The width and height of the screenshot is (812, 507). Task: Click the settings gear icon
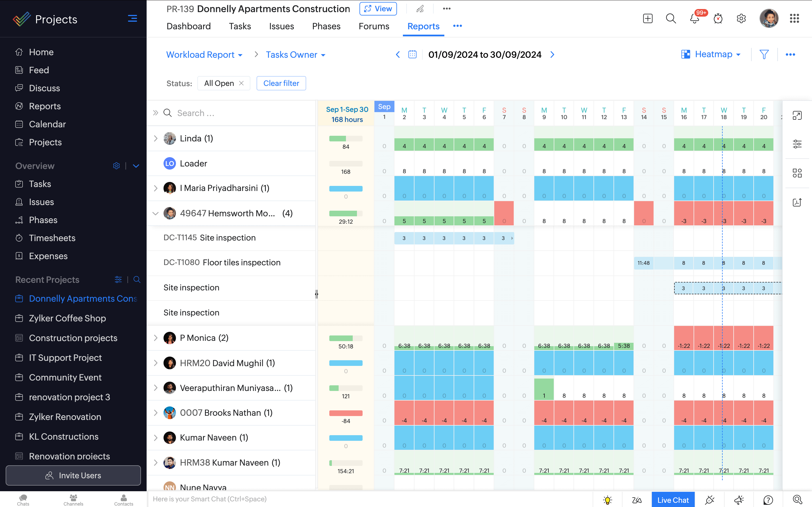[741, 18]
